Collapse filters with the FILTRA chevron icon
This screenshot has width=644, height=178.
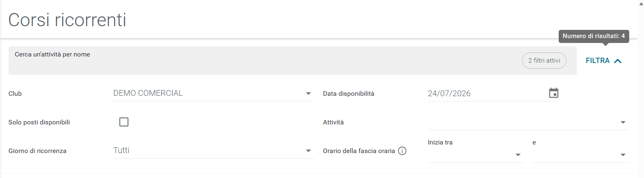618,61
